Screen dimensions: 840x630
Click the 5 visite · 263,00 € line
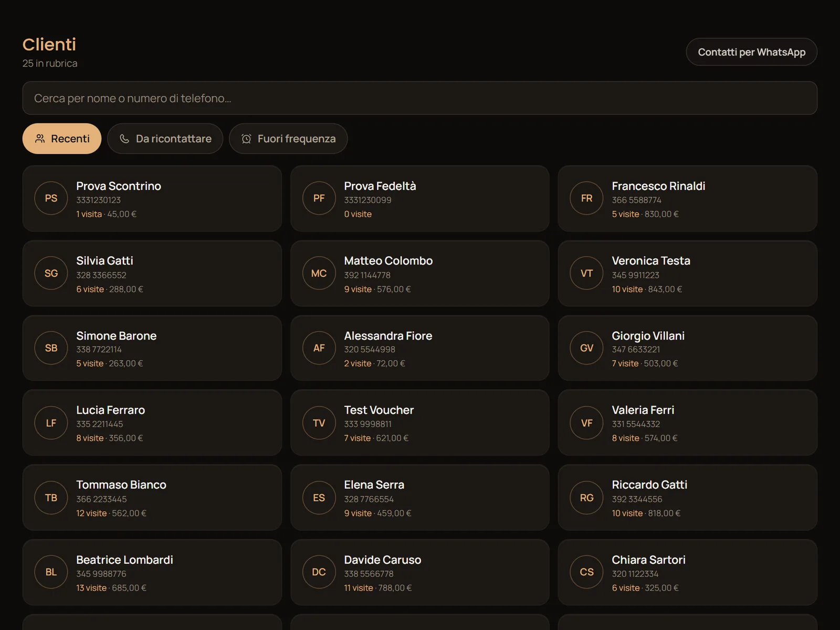click(109, 363)
